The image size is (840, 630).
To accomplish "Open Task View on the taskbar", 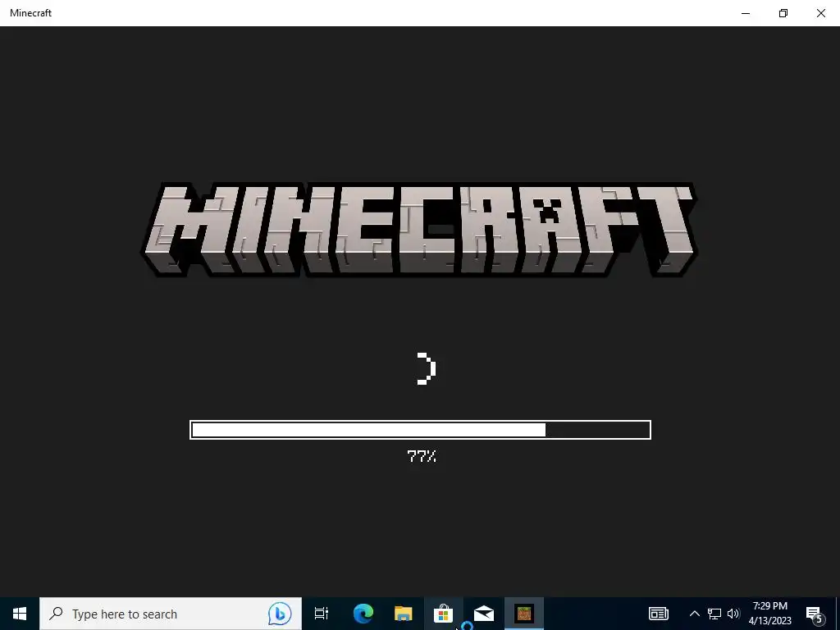I will [322, 614].
